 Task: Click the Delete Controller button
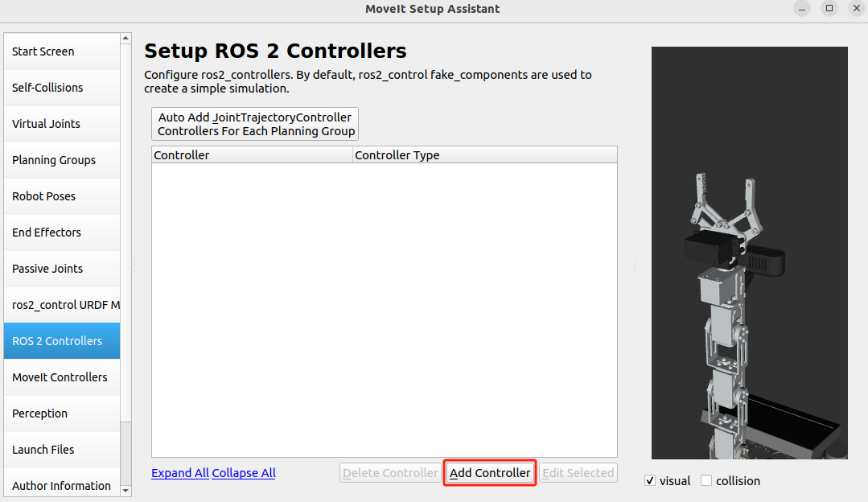(390, 473)
